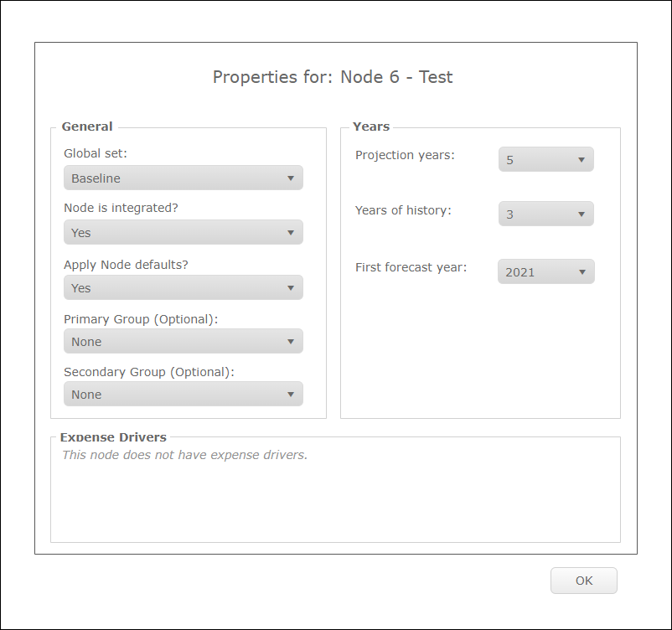
Task: Click the arrow on Projection years selector
Action: coord(582,160)
